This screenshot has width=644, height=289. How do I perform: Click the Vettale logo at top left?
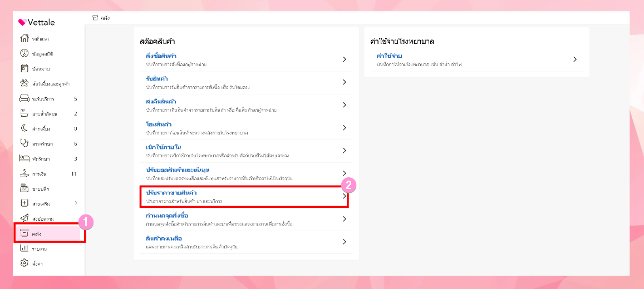tap(37, 22)
